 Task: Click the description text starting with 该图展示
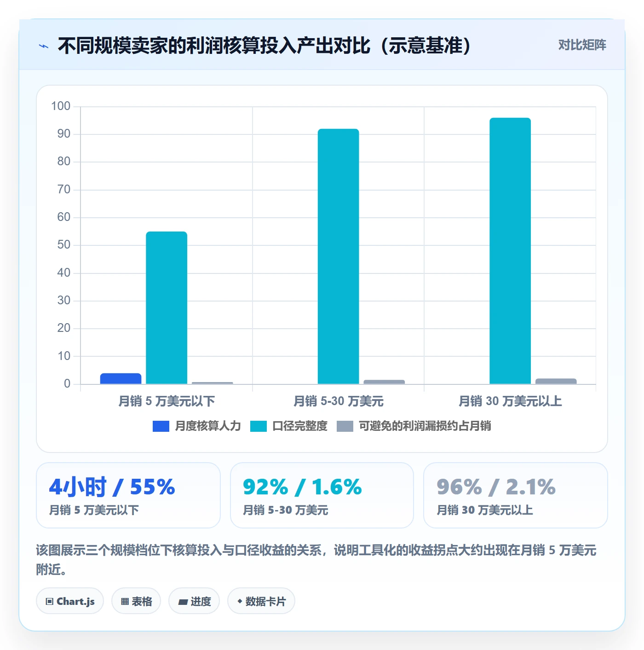[x=316, y=560]
